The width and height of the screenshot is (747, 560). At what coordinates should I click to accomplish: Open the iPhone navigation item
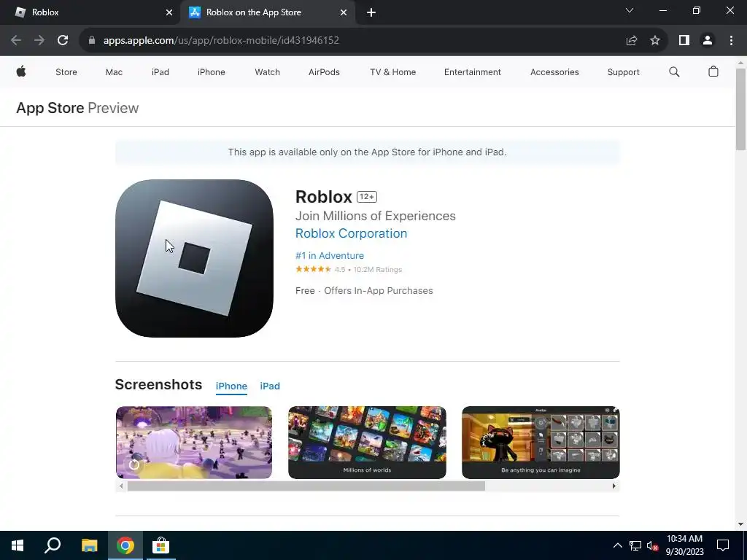tap(211, 72)
